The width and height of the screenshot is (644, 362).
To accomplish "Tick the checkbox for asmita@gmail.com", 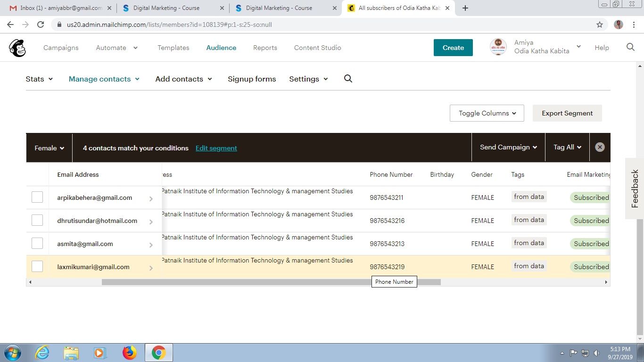I will pyautogui.click(x=37, y=243).
